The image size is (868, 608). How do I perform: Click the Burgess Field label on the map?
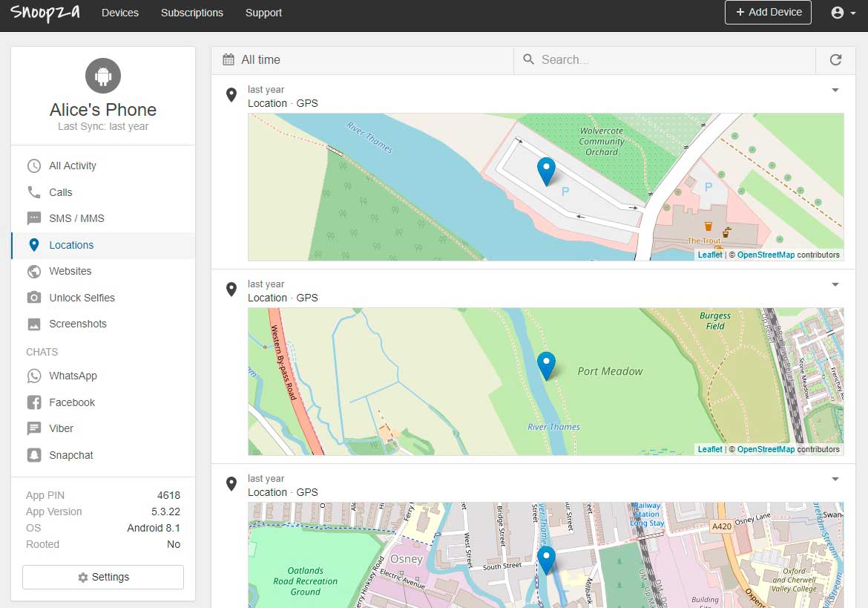pos(715,321)
